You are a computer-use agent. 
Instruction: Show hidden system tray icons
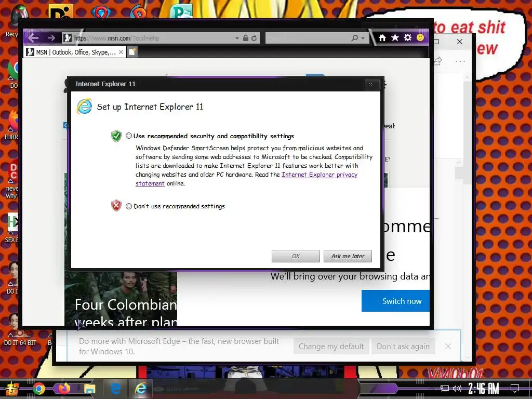click(x=432, y=389)
